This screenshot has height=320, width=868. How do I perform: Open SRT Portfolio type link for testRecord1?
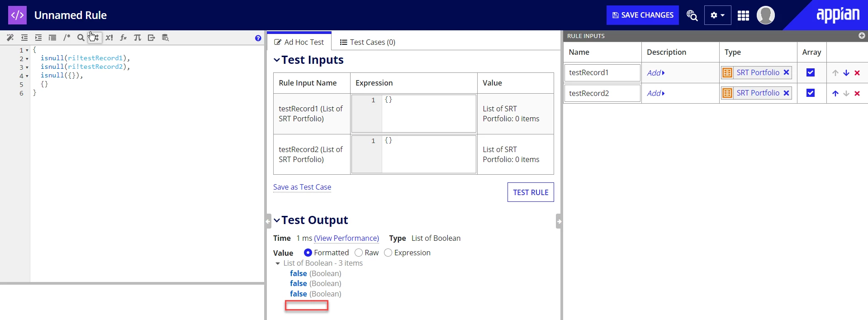[x=758, y=72]
